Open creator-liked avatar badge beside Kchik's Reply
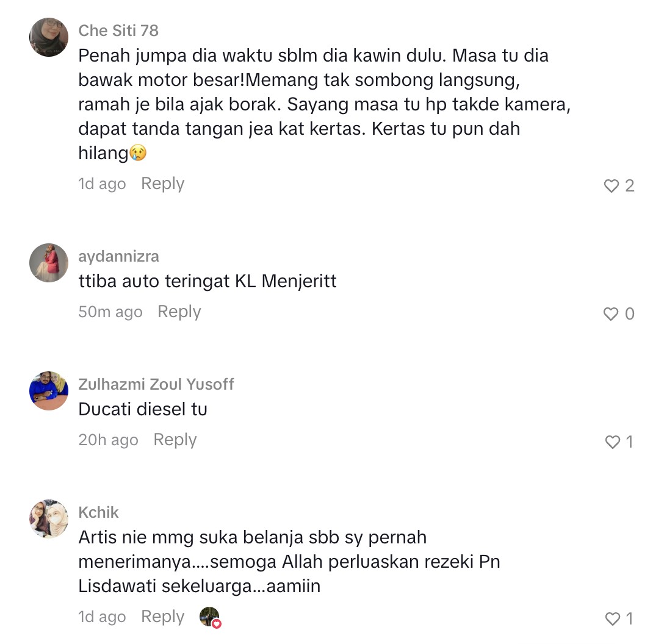 [210, 617]
